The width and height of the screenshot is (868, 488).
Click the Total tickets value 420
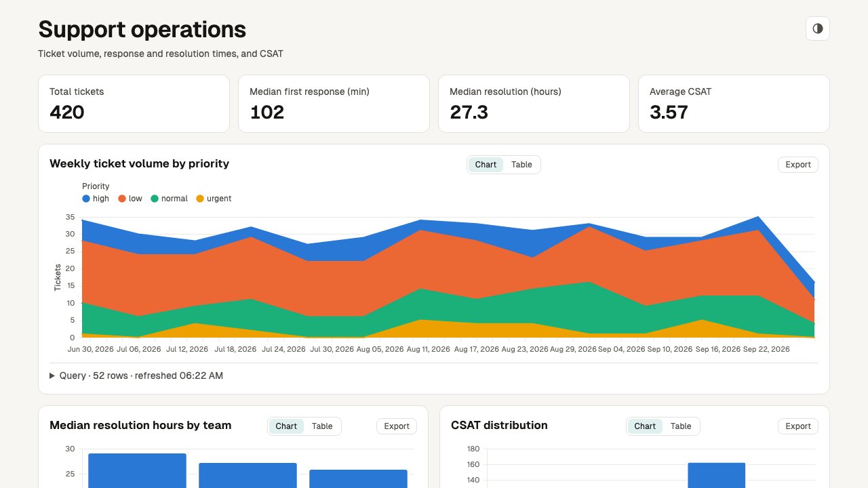coord(67,113)
